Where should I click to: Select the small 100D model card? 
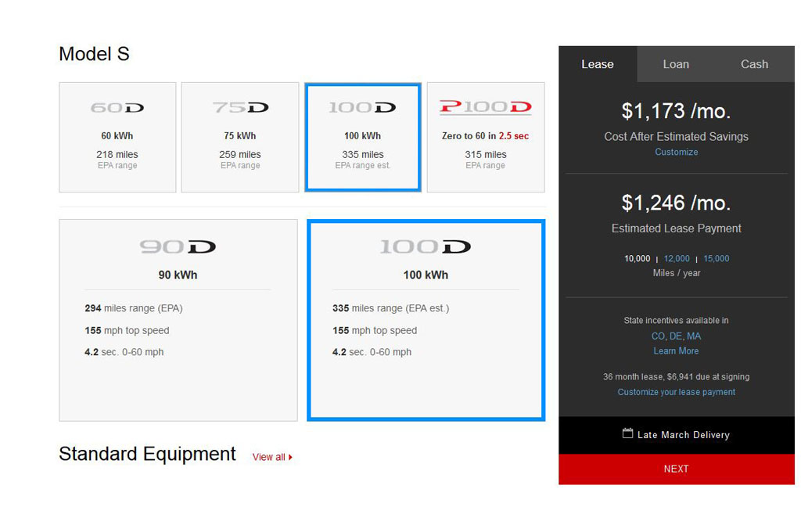(363, 137)
